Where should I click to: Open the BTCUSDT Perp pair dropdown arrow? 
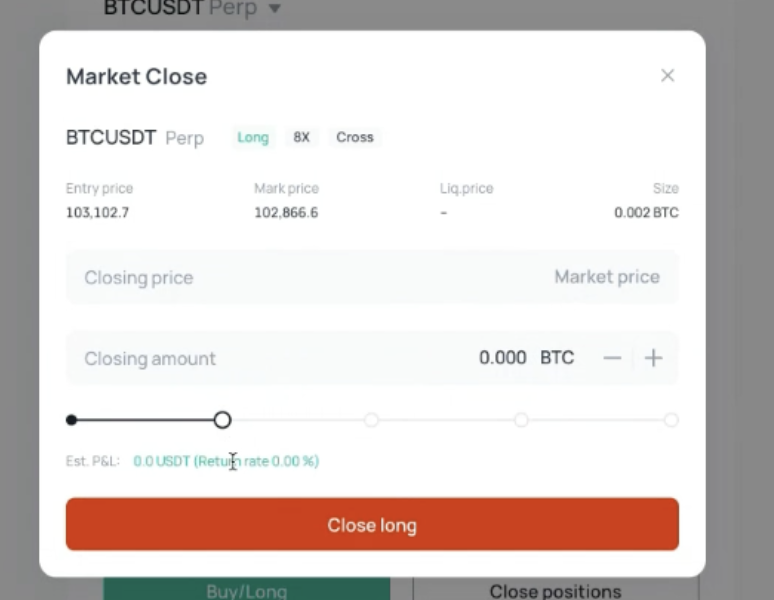pyautogui.click(x=275, y=8)
